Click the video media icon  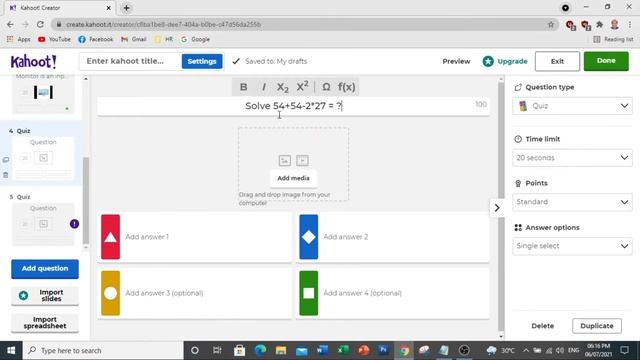coord(302,160)
